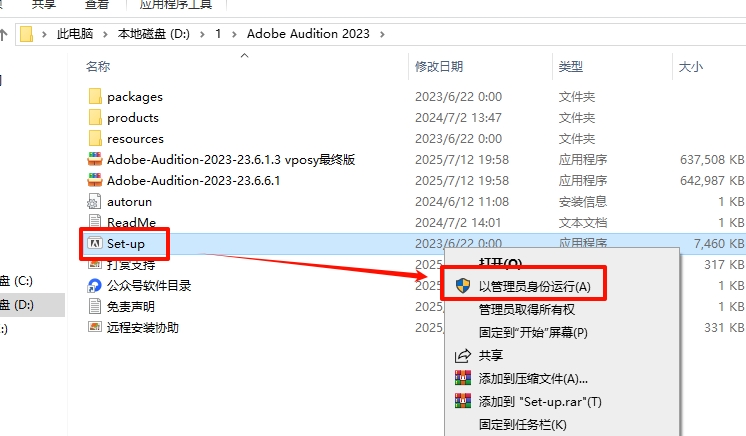
Task: Click the 公众号软件目录 shortcut icon
Action: tap(95, 286)
